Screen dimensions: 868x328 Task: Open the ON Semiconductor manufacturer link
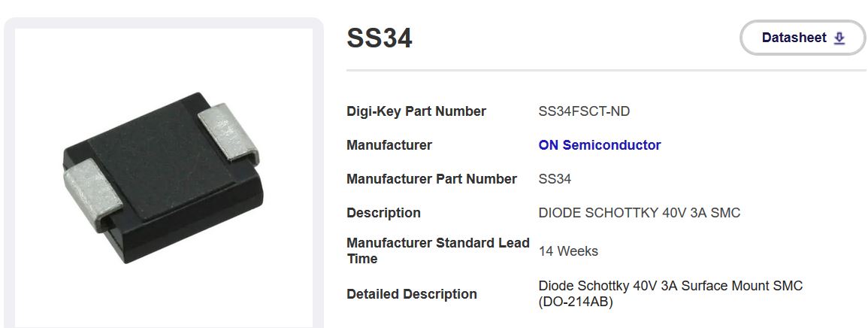[x=599, y=145]
